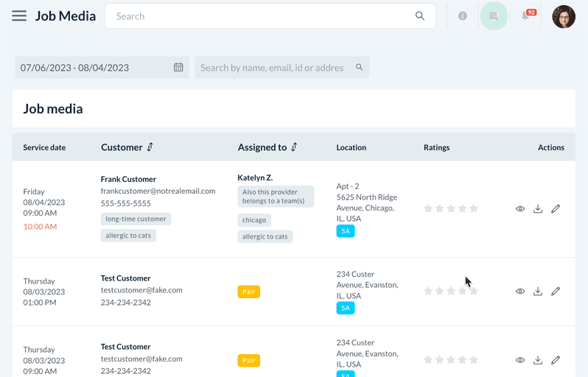Edit the 01:00 PM Test Customer job
The width and height of the screenshot is (588, 377).
[556, 291]
